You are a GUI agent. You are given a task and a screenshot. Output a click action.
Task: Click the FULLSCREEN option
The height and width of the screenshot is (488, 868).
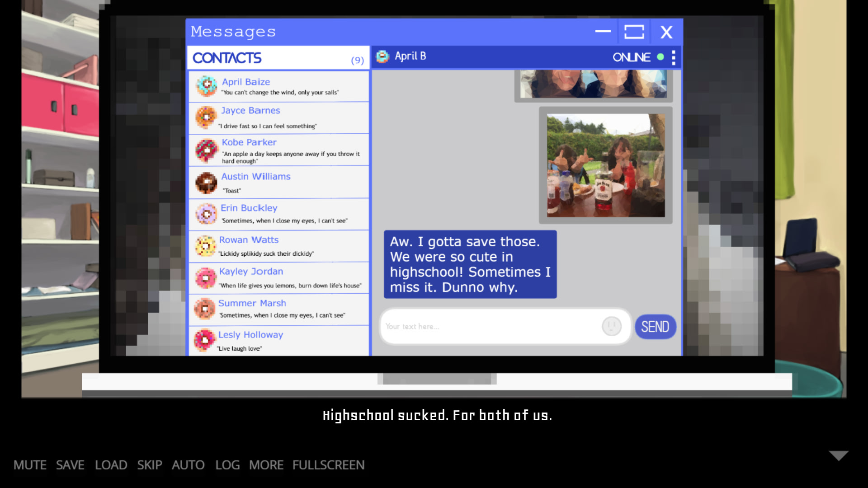(328, 465)
